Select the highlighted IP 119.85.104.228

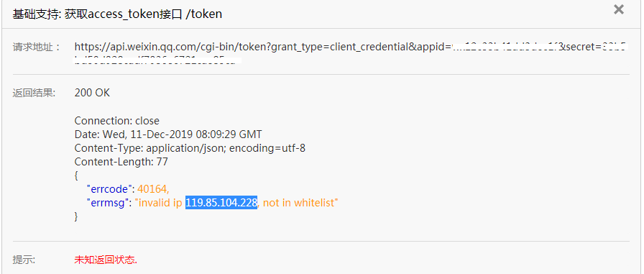point(221,203)
